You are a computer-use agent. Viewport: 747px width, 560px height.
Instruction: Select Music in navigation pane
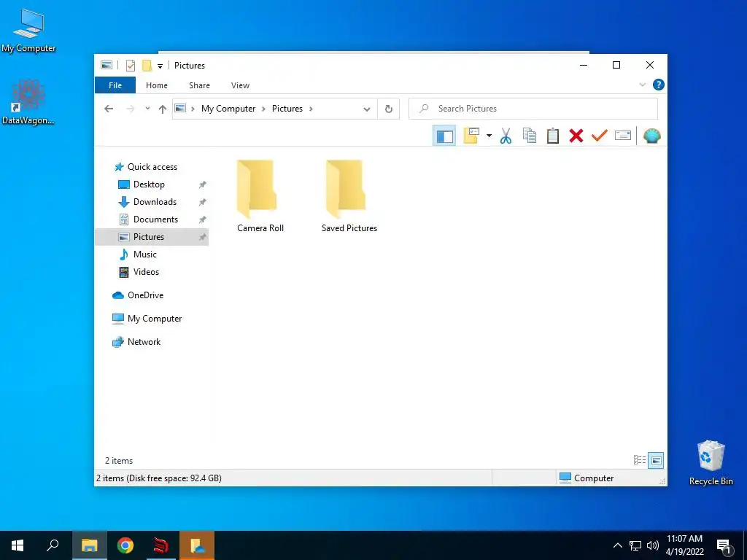145,254
